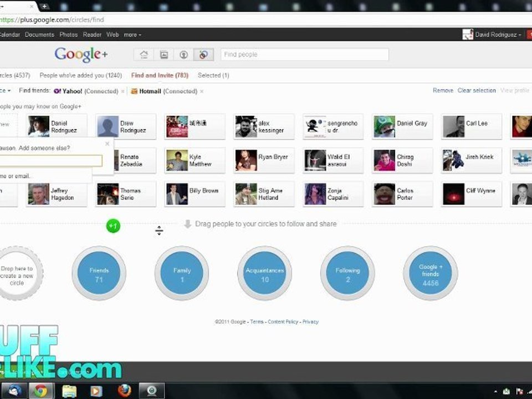Open Mozilla Firefox from the taskbar
The image size is (532, 399).
coord(124,391)
